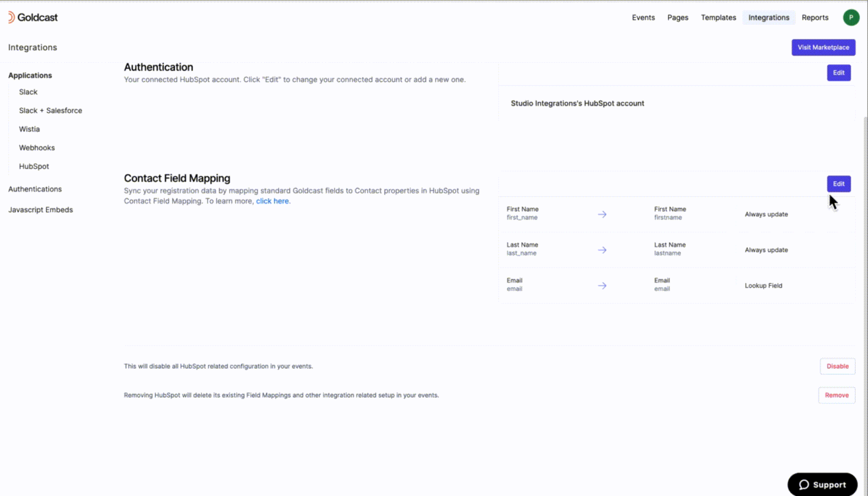Click 'Always update' in First Name row
The width and height of the screenshot is (868, 496).
click(x=766, y=214)
